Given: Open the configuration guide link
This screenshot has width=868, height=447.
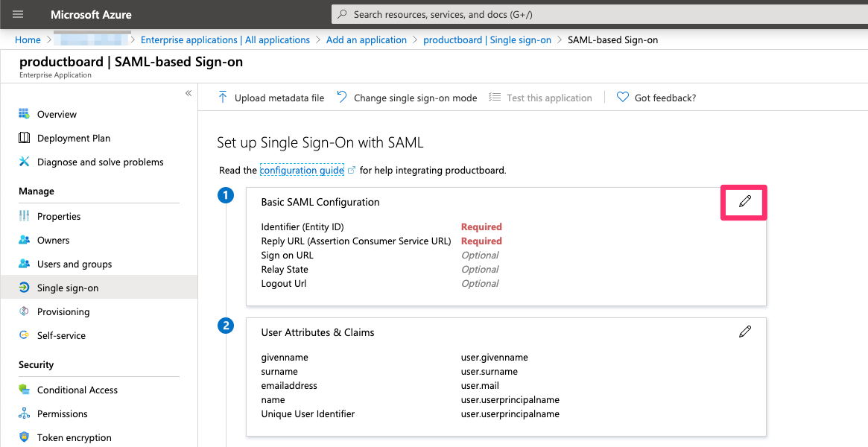Looking at the screenshot, I should click(302, 170).
